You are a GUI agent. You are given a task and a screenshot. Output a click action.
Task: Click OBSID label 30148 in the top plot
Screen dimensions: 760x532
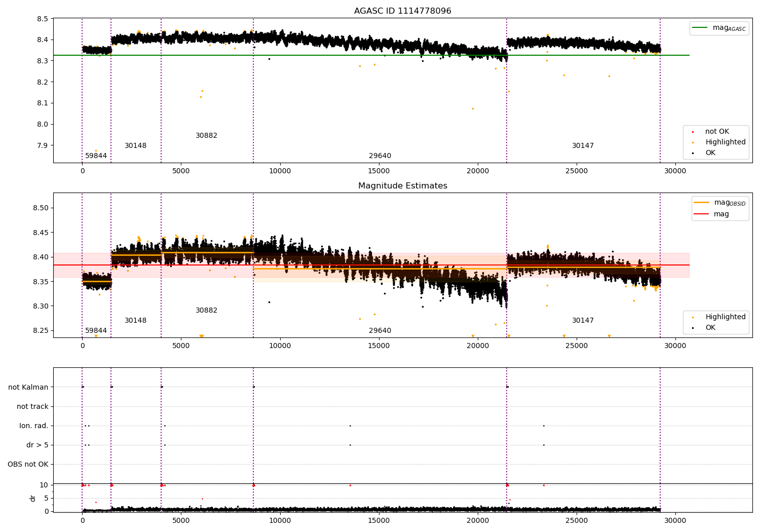click(x=135, y=146)
